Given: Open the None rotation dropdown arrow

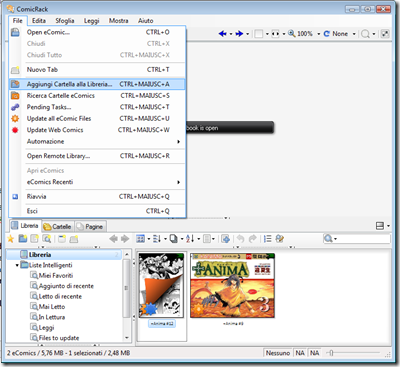Looking at the screenshot, I should click(x=354, y=34).
